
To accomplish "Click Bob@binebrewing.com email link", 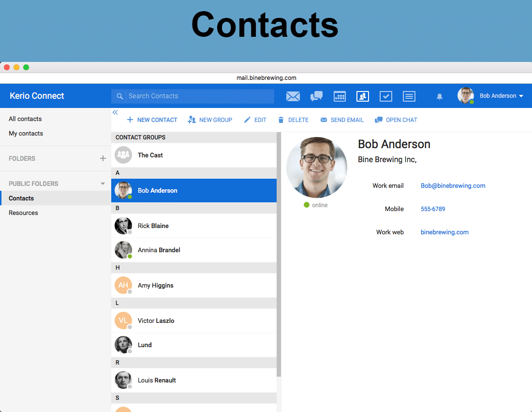I will [453, 186].
